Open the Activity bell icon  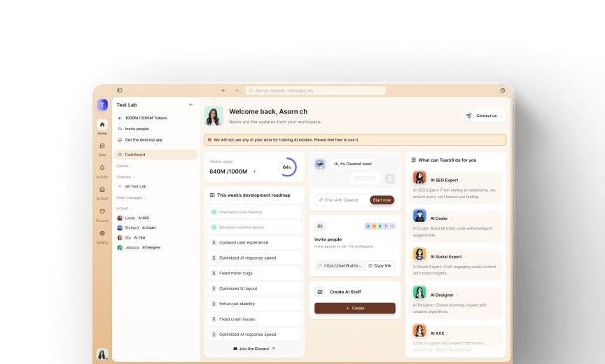[102, 169]
